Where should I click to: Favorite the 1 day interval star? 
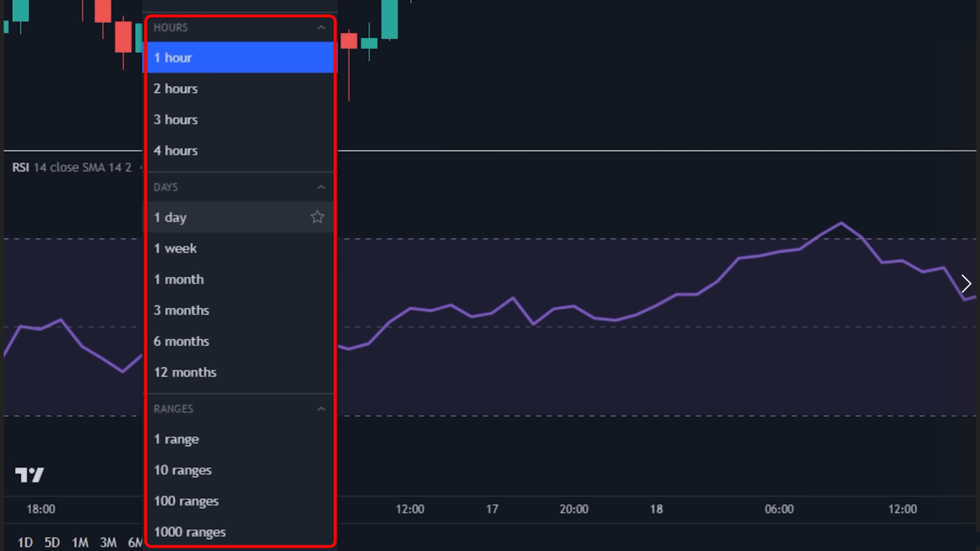pos(317,217)
